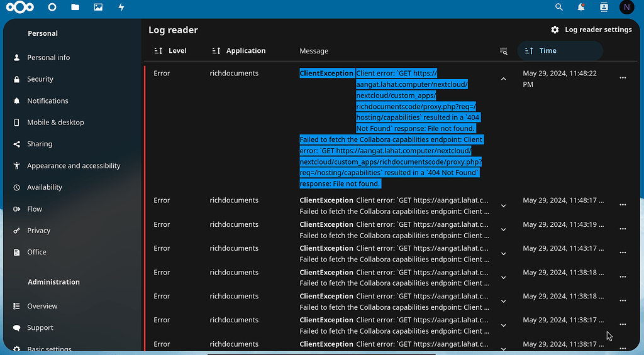Open Security settings section
Image resolution: width=644 pixels, height=355 pixels.
click(40, 79)
